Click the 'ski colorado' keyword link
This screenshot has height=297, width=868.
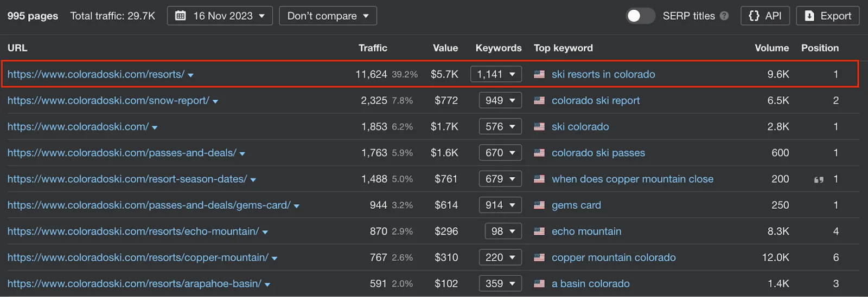[x=580, y=126]
